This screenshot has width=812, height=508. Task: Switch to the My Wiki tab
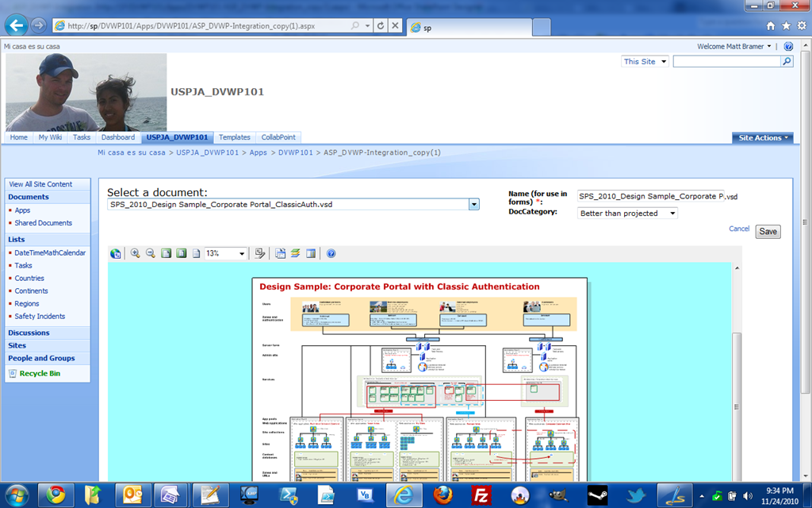click(x=50, y=137)
